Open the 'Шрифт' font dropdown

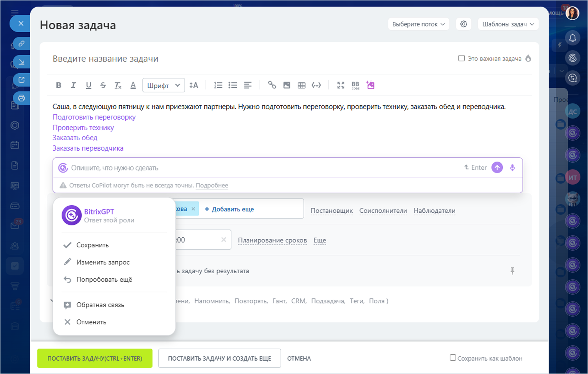(x=163, y=85)
